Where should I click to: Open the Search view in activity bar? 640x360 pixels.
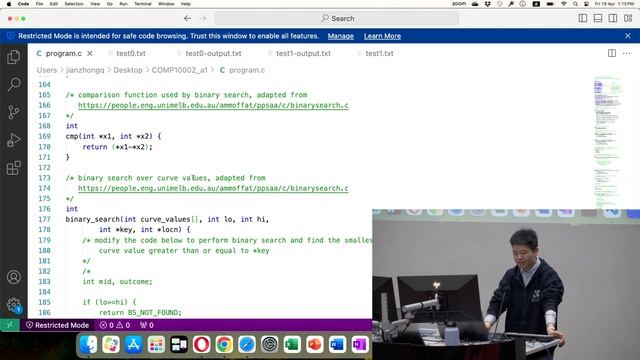tap(13, 84)
